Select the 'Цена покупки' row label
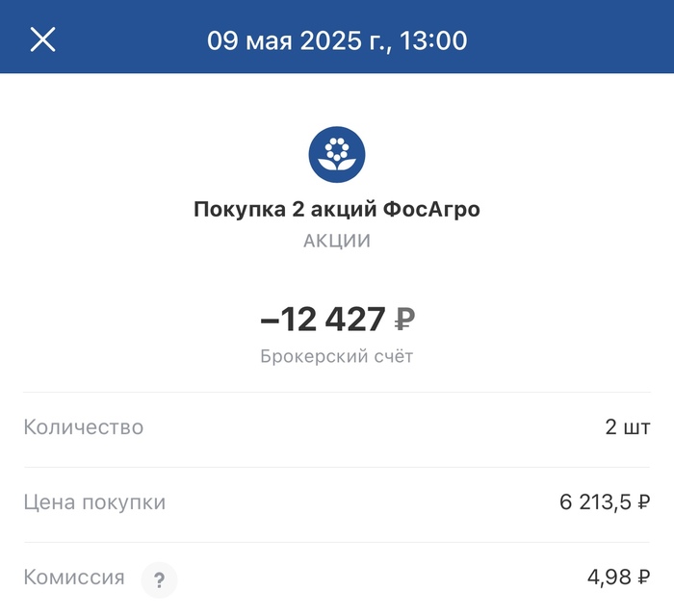Viewport: 674px width, 616px height. pos(94,501)
